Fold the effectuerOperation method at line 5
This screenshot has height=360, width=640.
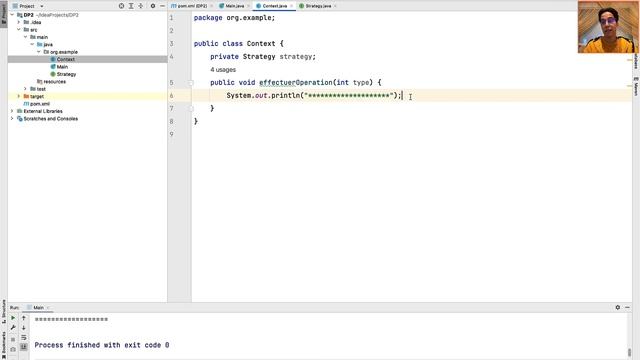(191, 83)
